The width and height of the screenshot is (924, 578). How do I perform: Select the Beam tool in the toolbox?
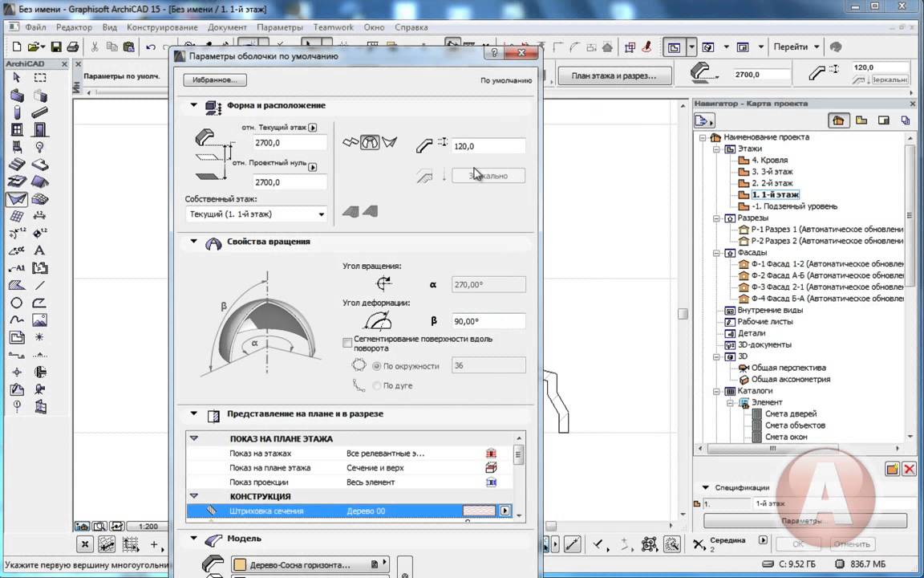point(39,112)
